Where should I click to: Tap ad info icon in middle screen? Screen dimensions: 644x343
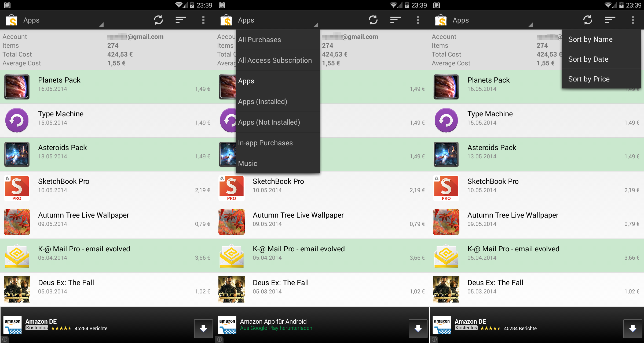(219, 340)
